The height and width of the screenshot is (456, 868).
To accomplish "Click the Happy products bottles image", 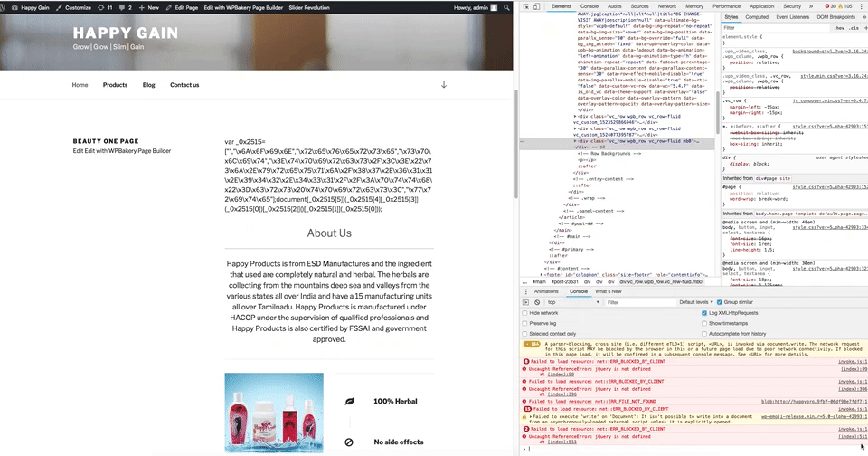I will [x=274, y=413].
